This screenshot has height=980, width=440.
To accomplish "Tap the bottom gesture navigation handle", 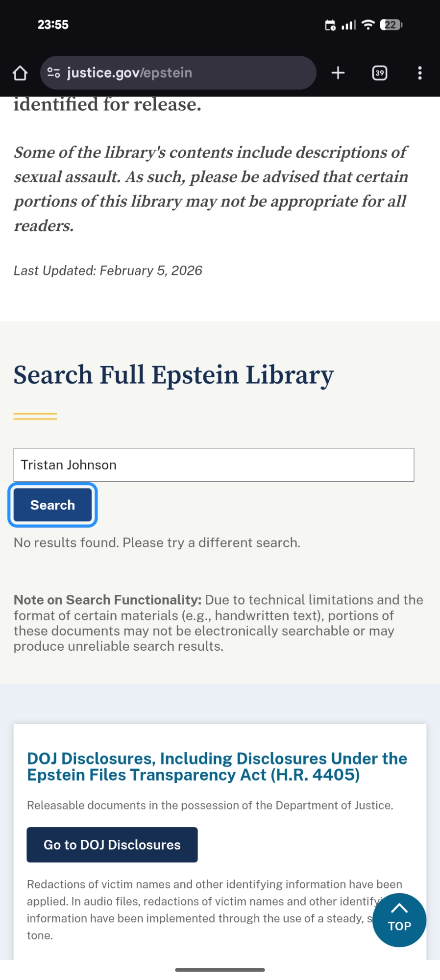I will (x=220, y=970).
